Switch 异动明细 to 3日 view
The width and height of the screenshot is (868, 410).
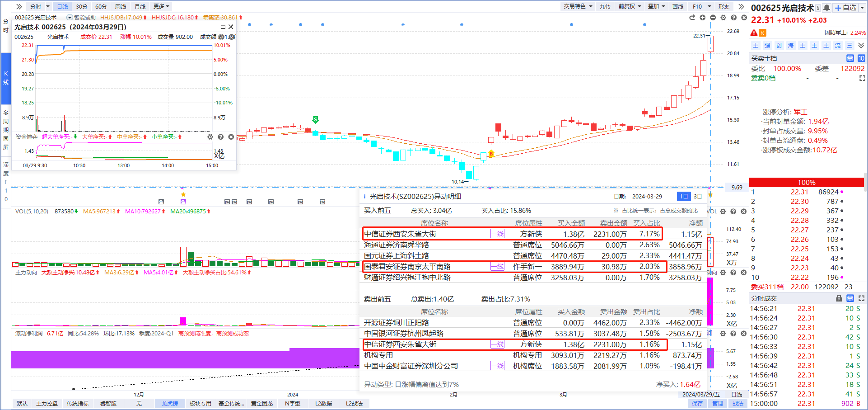(x=698, y=196)
